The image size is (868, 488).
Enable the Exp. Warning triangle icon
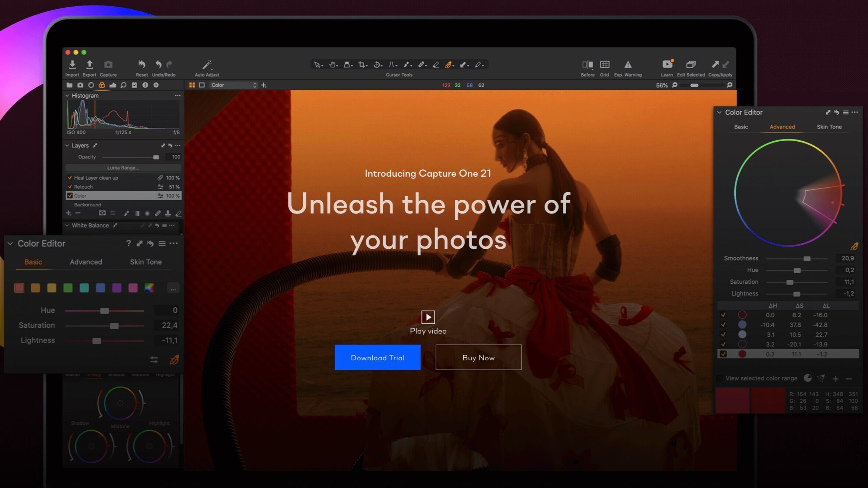point(628,64)
